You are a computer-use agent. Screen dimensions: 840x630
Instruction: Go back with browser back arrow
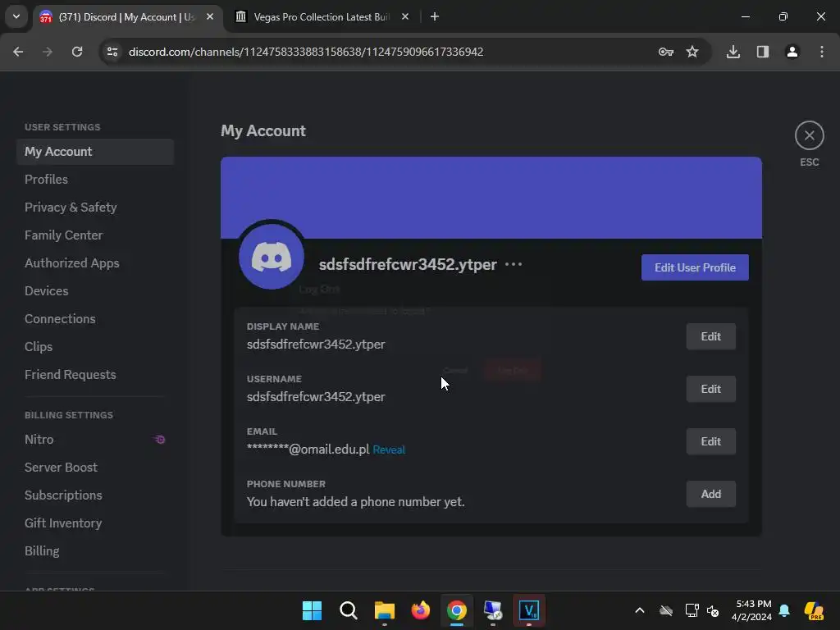18,52
